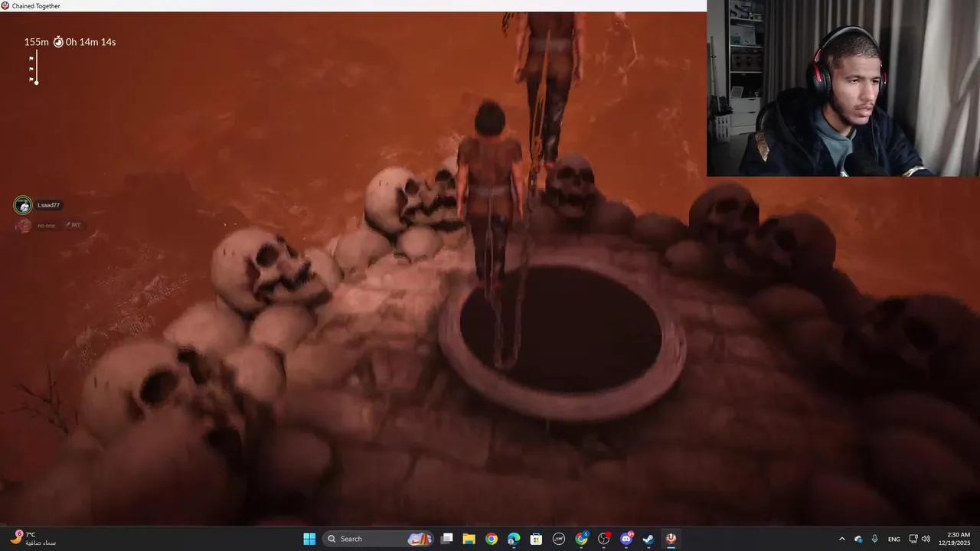
Task: Open Microsoft Store from the taskbar
Action: pos(536,539)
